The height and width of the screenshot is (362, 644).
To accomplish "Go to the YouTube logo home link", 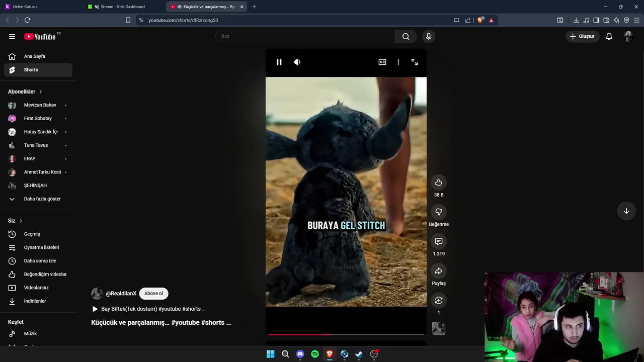I will click(x=40, y=36).
